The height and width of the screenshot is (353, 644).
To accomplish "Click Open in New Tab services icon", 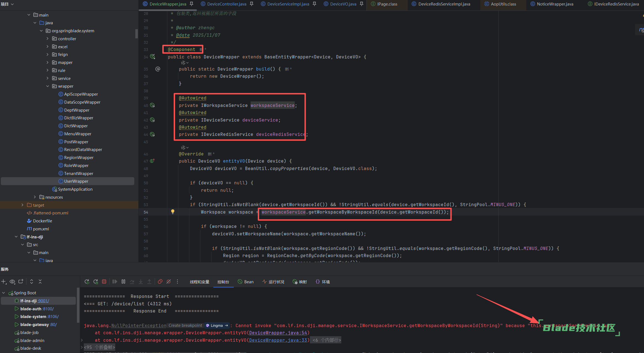I will tap(21, 281).
